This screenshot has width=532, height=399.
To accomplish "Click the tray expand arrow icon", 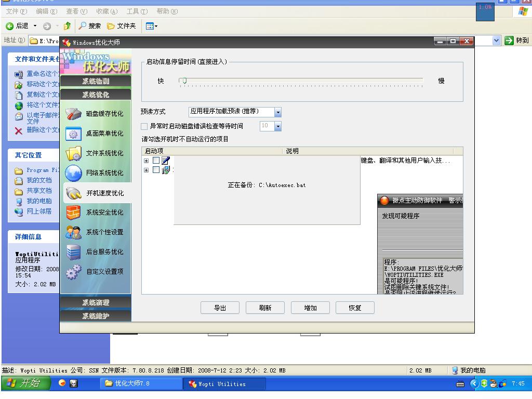I will click(474, 383).
